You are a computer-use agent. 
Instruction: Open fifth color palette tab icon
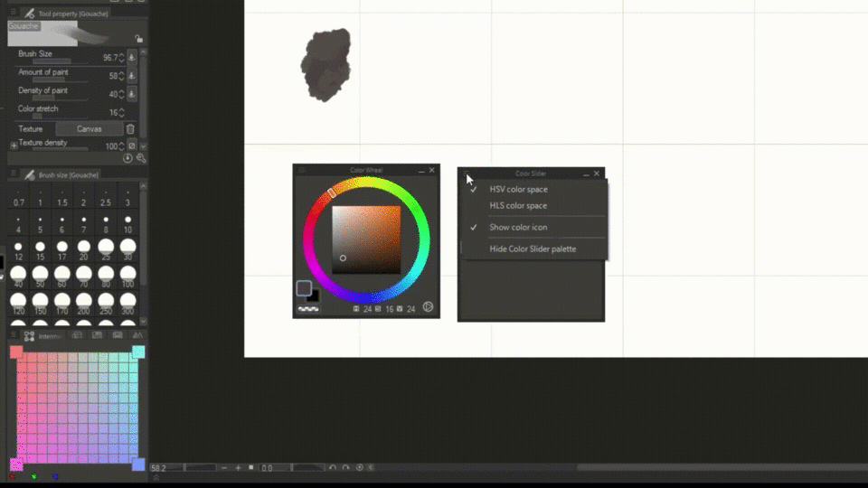(137, 335)
